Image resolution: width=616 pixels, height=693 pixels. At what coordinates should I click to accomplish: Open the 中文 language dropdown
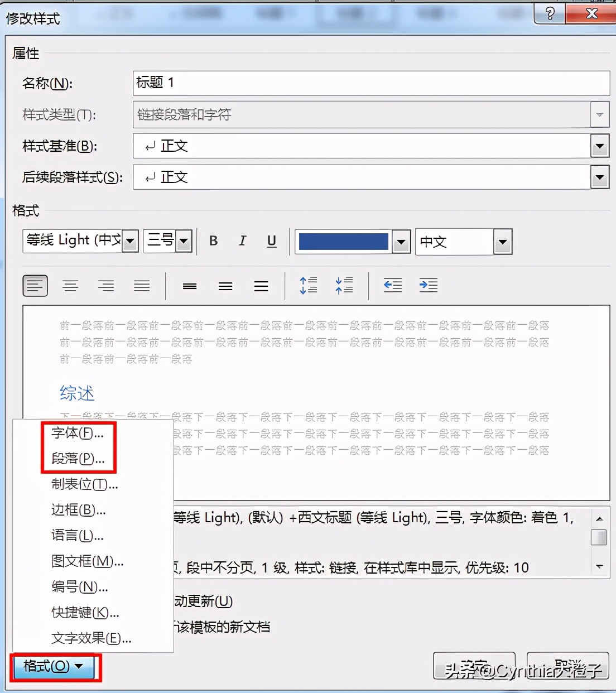(x=502, y=242)
